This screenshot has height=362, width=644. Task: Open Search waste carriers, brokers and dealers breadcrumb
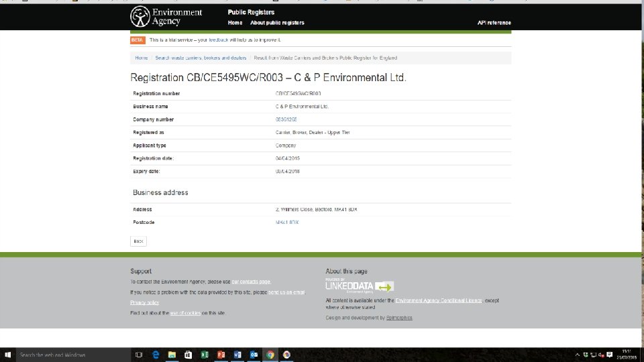201,58
